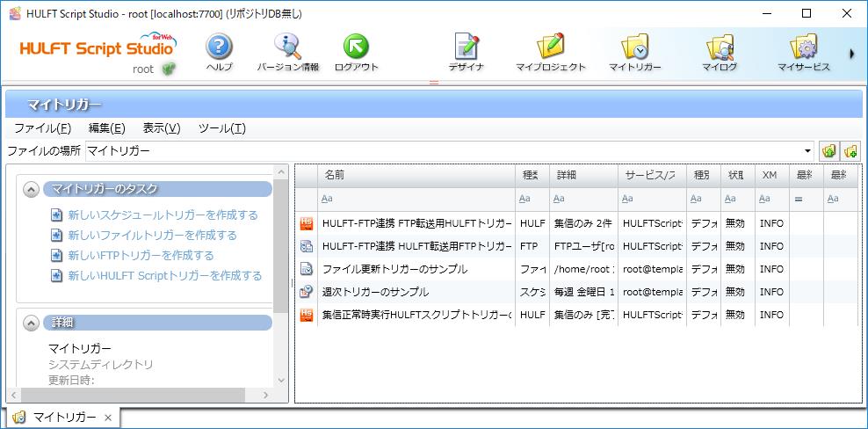
Task: Click 新しいスケジュールトリガーを作成する link
Action: pyautogui.click(x=163, y=214)
